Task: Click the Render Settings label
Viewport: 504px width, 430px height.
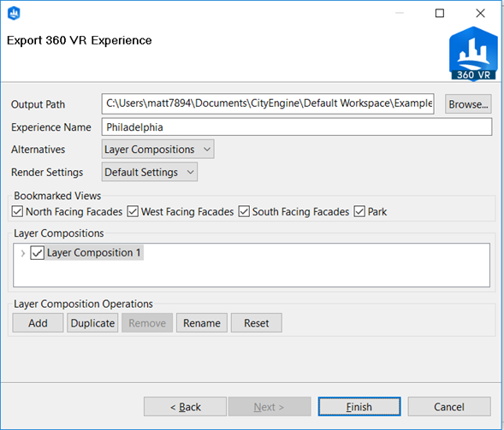Action: click(x=47, y=172)
